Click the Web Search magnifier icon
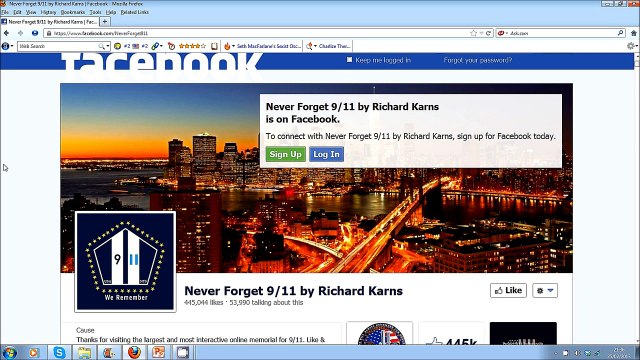 pos(101,46)
